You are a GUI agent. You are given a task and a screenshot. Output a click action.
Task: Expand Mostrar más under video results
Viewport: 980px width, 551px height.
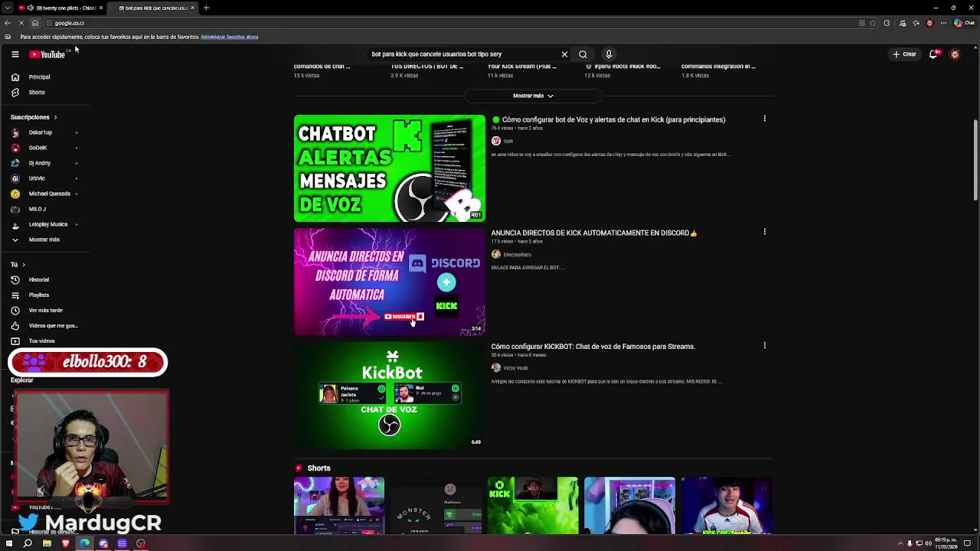533,96
